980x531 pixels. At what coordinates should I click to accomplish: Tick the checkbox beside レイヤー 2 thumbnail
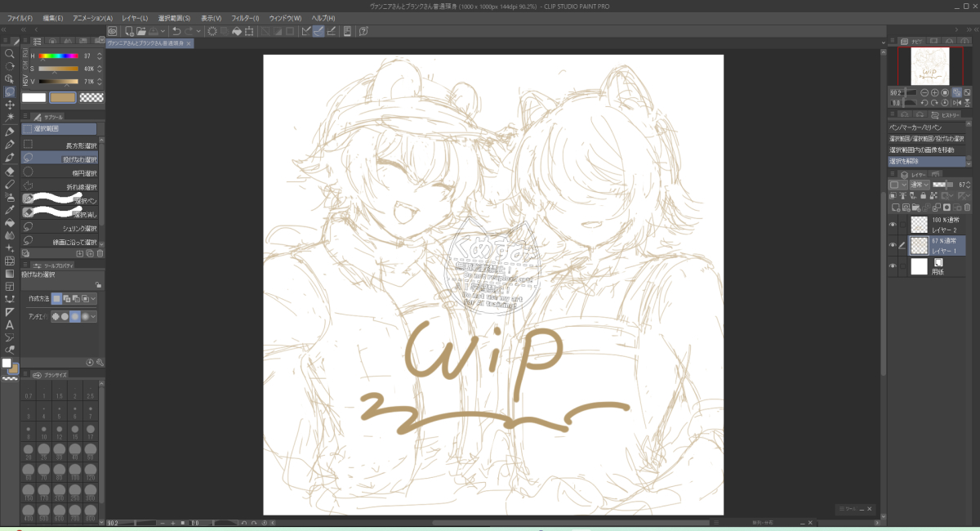pyautogui.click(x=903, y=225)
